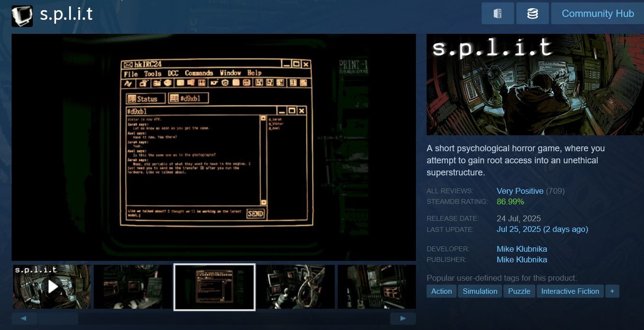Open developer Mike Klubnika's page
This screenshot has width=644, height=330.
[x=522, y=249]
